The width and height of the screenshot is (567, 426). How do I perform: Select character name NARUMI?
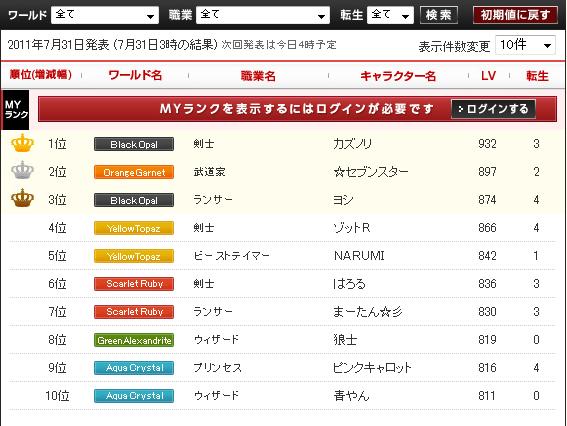(x=359, y=256)
